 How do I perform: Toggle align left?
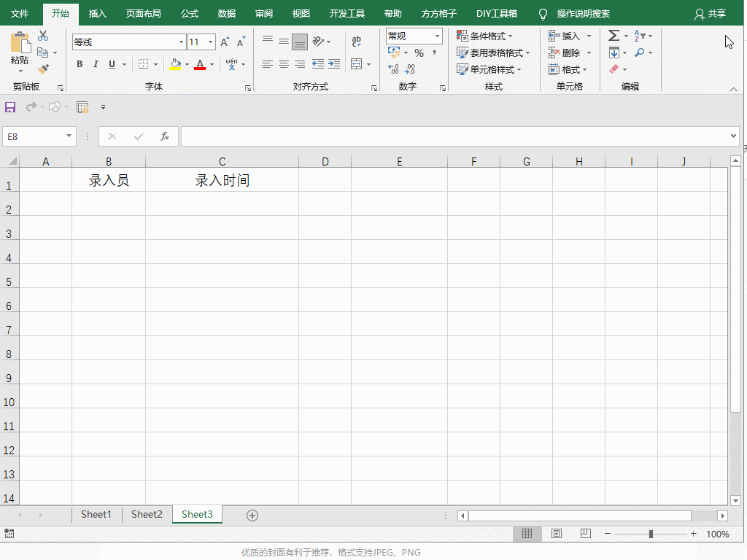pyautogui.click(x=268, y=64)
